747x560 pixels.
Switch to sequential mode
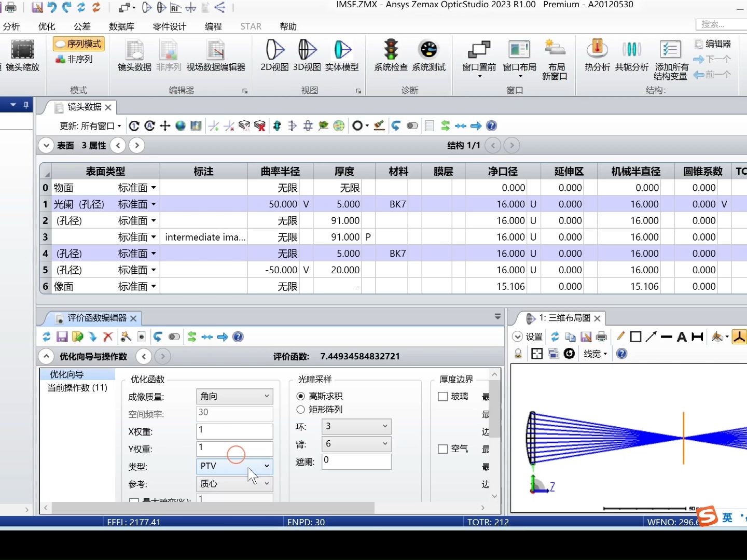(x=78, y=44)
